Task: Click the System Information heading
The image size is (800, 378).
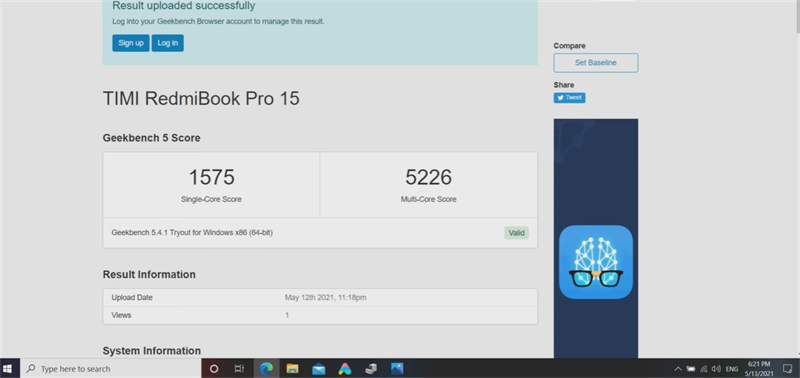Action: [152, 350]
